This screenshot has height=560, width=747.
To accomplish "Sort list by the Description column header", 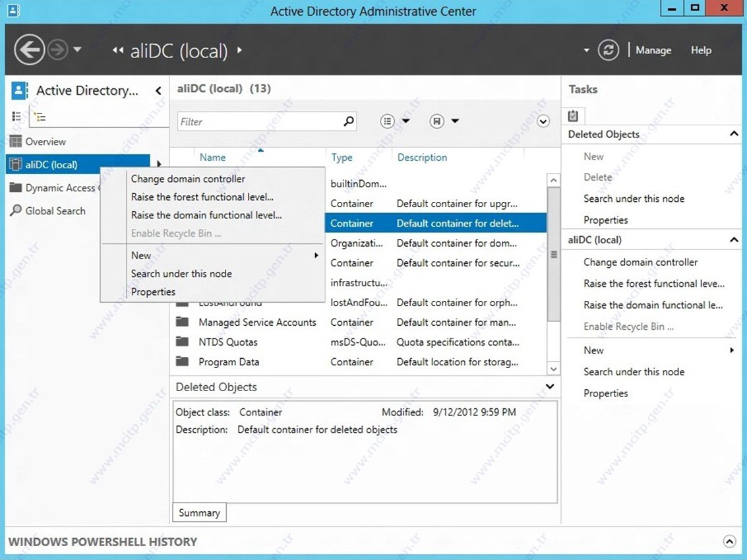I will [x=422, y=157].
